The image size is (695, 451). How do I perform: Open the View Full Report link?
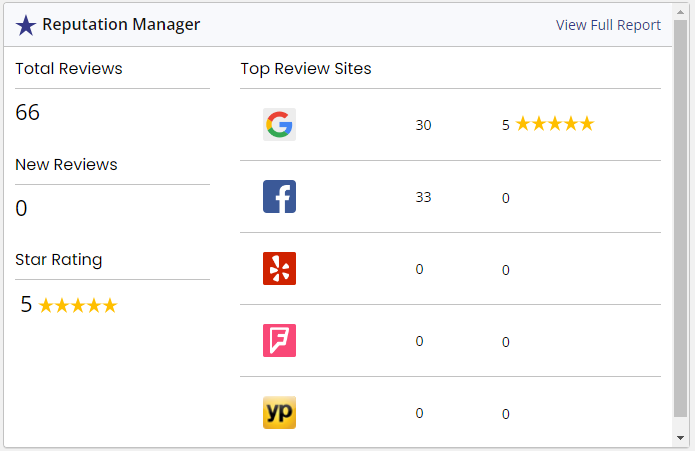pyautogui.click(x=608, y=25)
